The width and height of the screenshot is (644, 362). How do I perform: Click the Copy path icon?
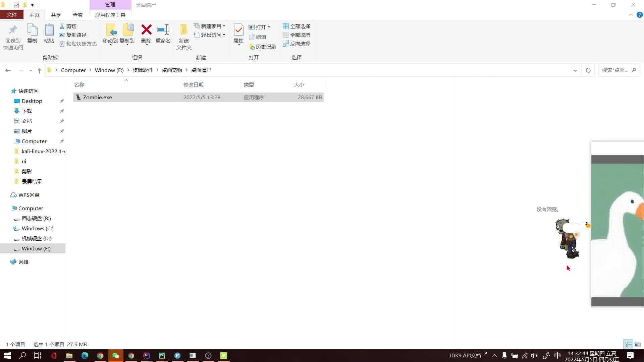pyautogui.click(x=62, y=35)
